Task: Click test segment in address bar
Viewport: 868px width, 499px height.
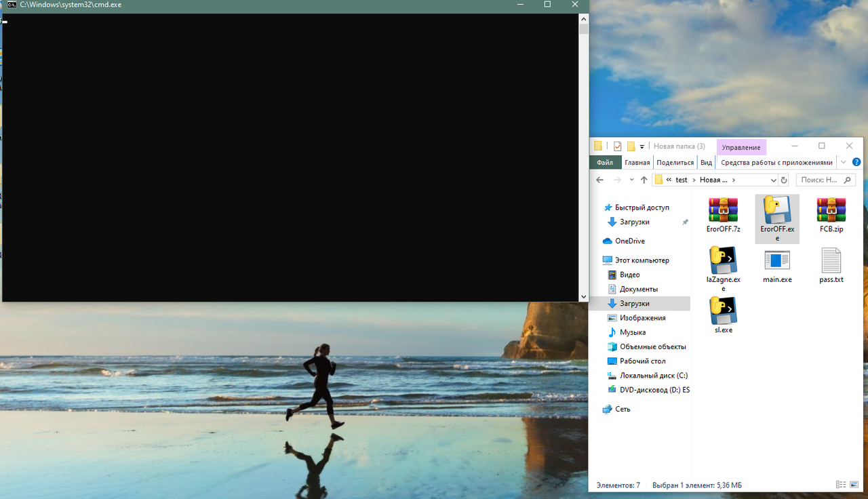Action: point(682,180)
